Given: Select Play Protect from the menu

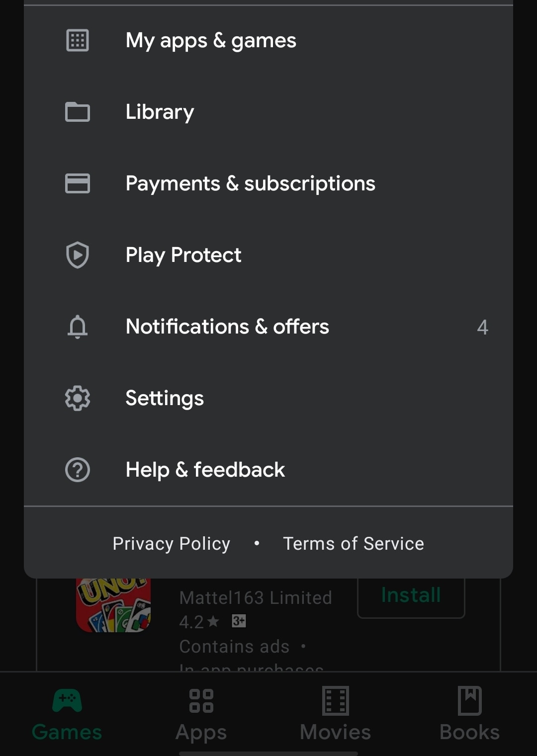Looking at the screenshot, I should click(183, 255).
